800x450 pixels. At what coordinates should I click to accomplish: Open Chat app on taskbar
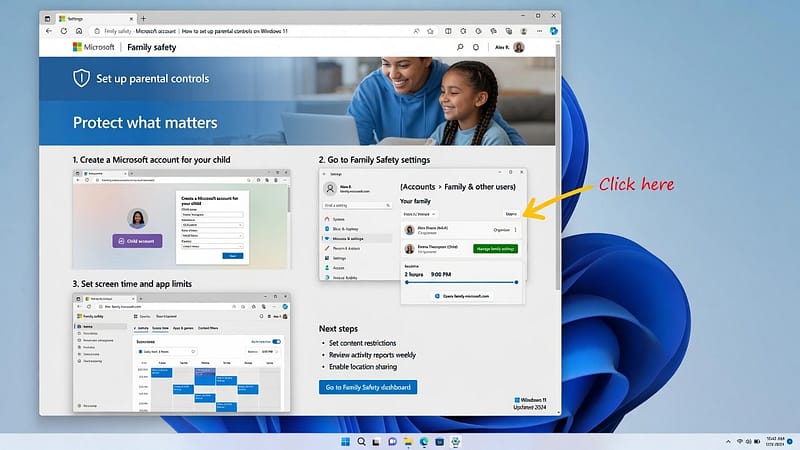click(x=392, y=442)
